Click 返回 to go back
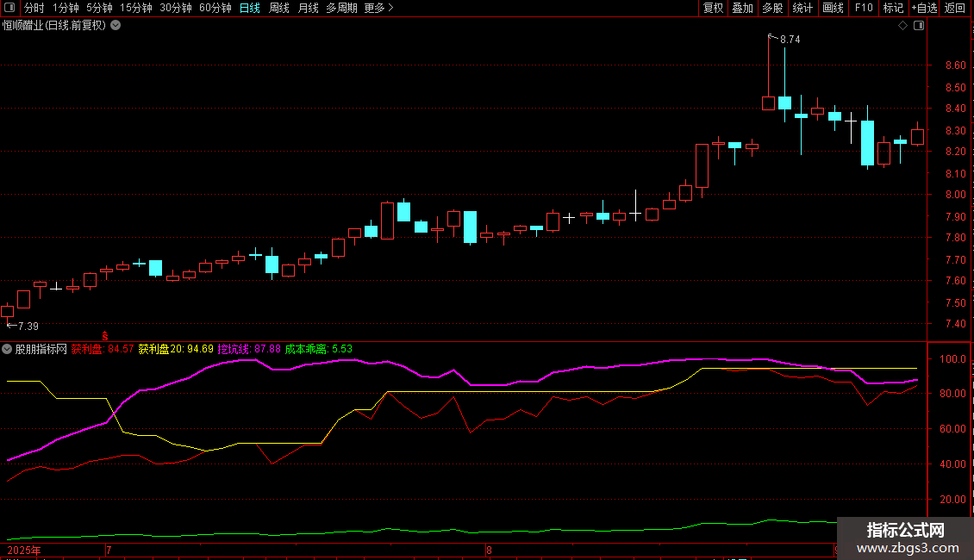This screenshot has height=560, width=974. pyautogui.click(x=955, y=8)
